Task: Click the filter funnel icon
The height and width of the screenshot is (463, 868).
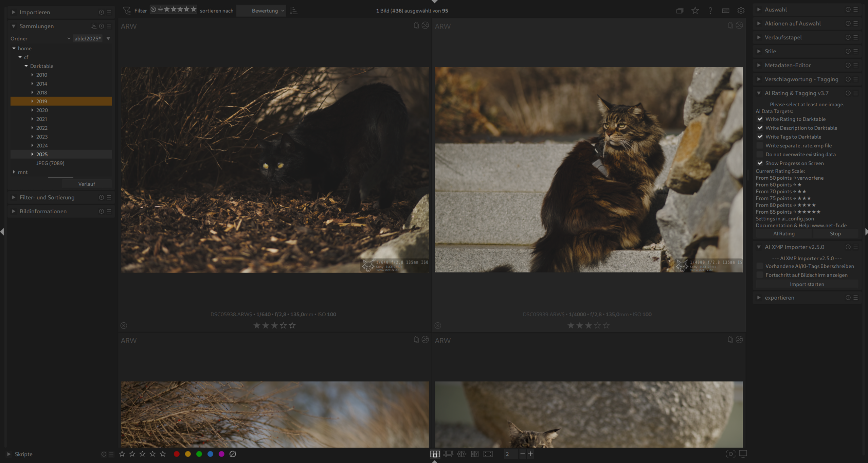Action: 127,11
